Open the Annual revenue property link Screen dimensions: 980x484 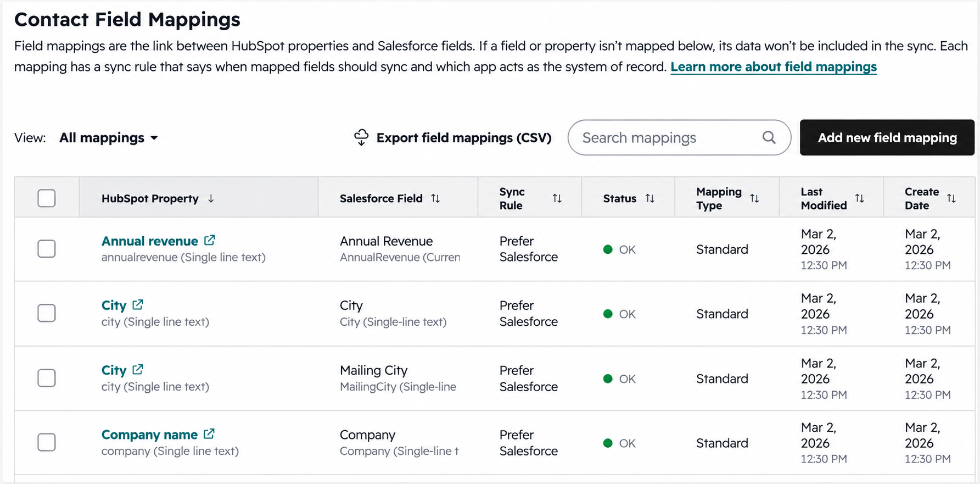[149, 241]
